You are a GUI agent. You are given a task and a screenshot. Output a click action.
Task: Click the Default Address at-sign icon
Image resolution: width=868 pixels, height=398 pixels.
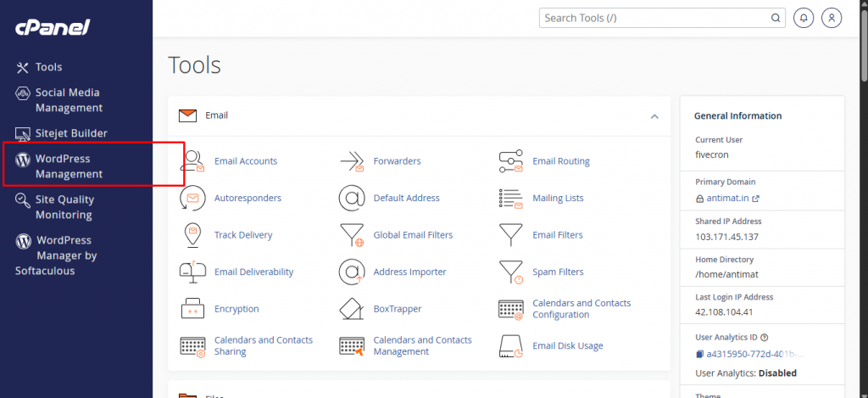pos(352,198)
